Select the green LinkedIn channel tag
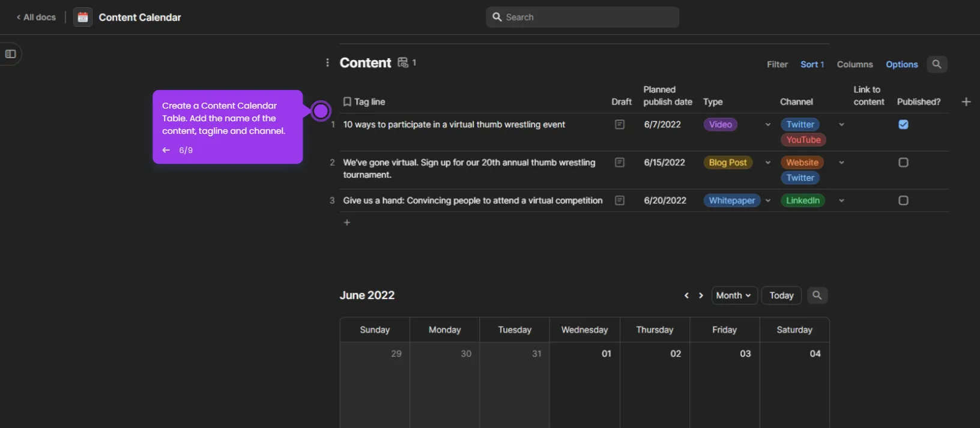 click(803, 200)
